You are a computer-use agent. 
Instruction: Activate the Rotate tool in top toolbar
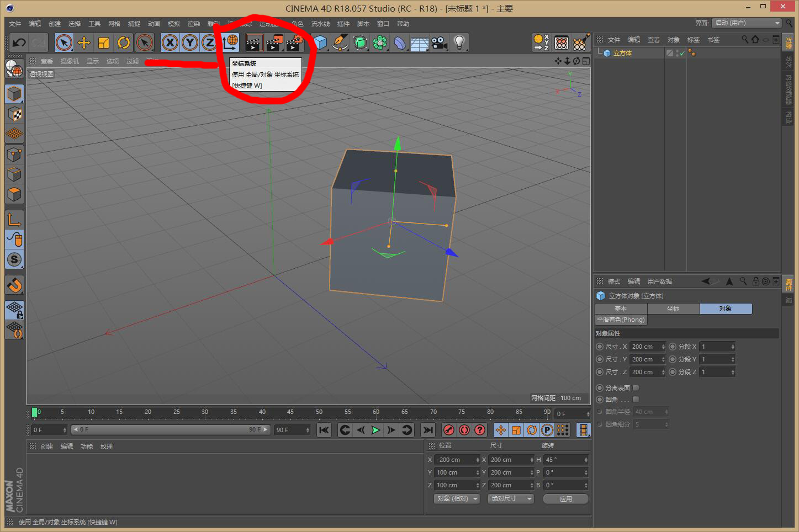[x=124, y=42]
